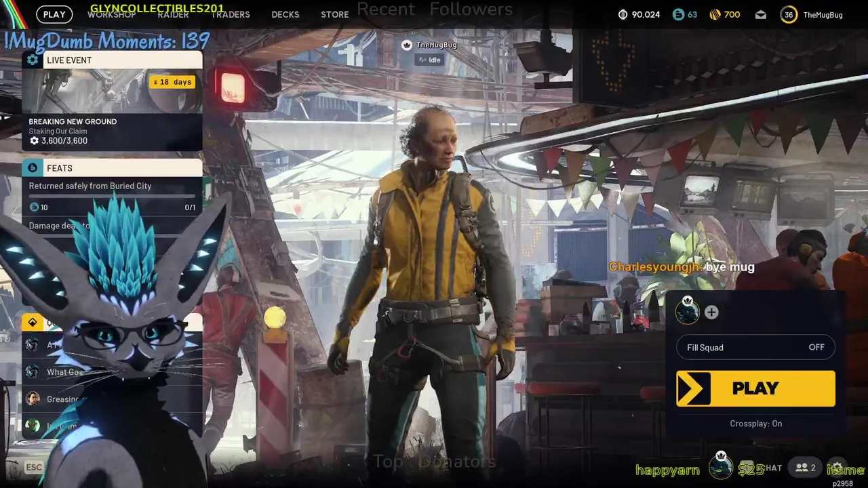The height and width of the screenshot is (488, 868).
Task: Open settings gear in bottom right corner
Action: click(838, 467)
